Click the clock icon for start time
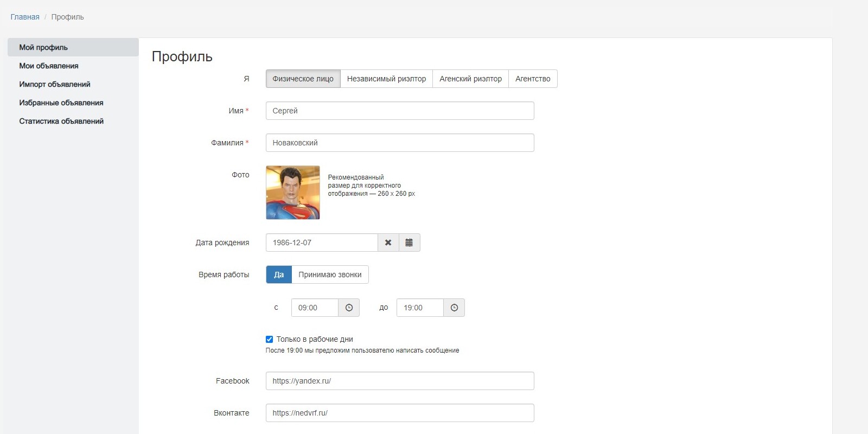This screenshot has width=868, height=434. pyautogui.click(x=349, y=308)
